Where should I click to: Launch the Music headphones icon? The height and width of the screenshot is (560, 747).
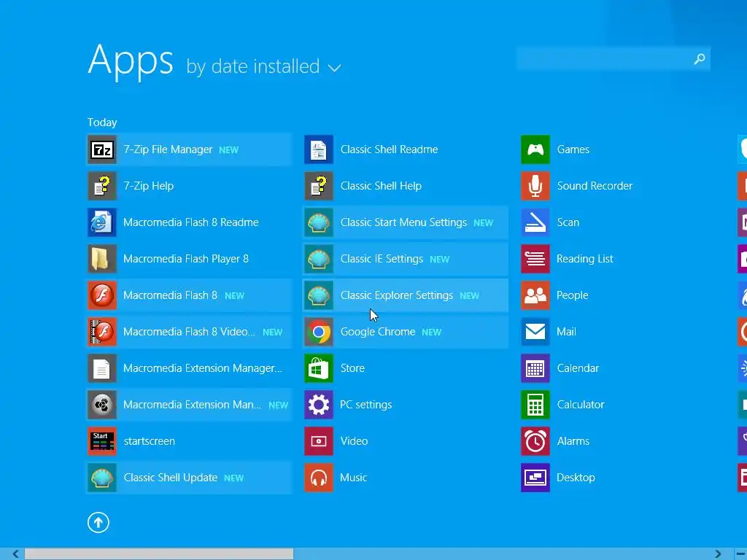click(x=319, y=478)
